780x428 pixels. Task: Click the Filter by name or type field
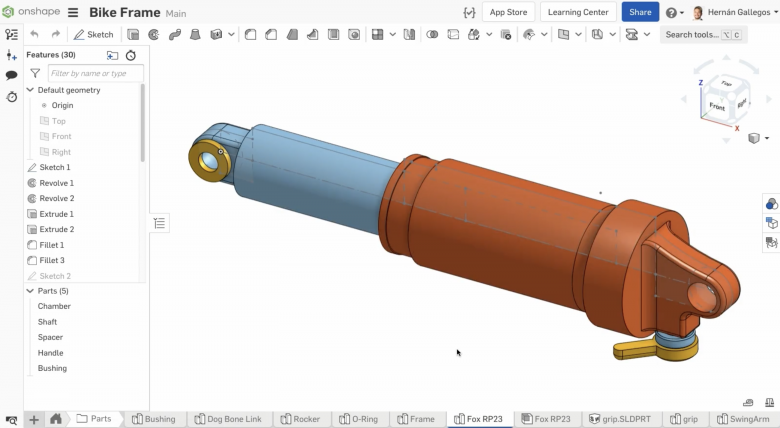pos(96,73)
